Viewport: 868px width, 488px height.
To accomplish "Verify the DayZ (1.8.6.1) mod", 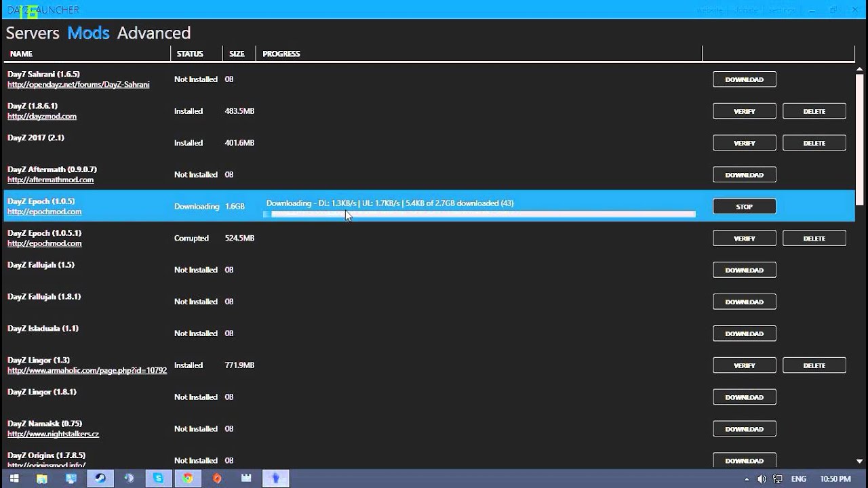I will (744, 111).
